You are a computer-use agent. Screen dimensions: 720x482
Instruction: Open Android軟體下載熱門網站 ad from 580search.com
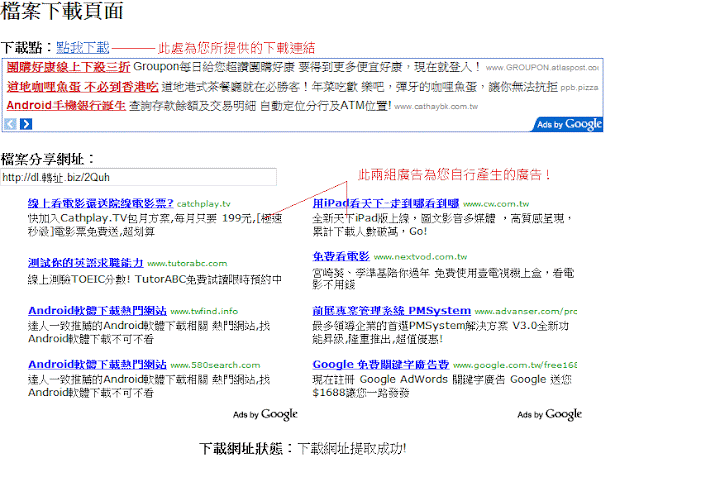97,364
